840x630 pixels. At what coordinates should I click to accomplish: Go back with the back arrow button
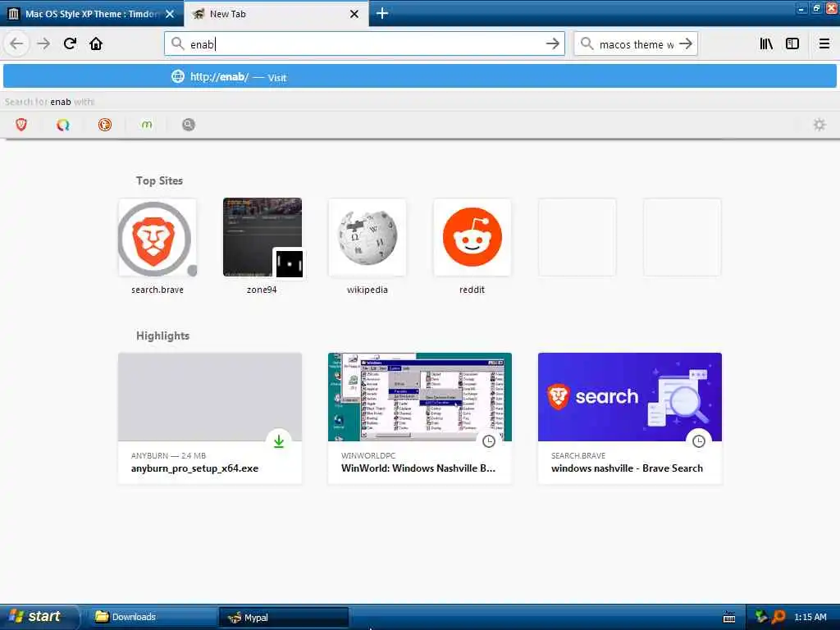pos(16,43)
